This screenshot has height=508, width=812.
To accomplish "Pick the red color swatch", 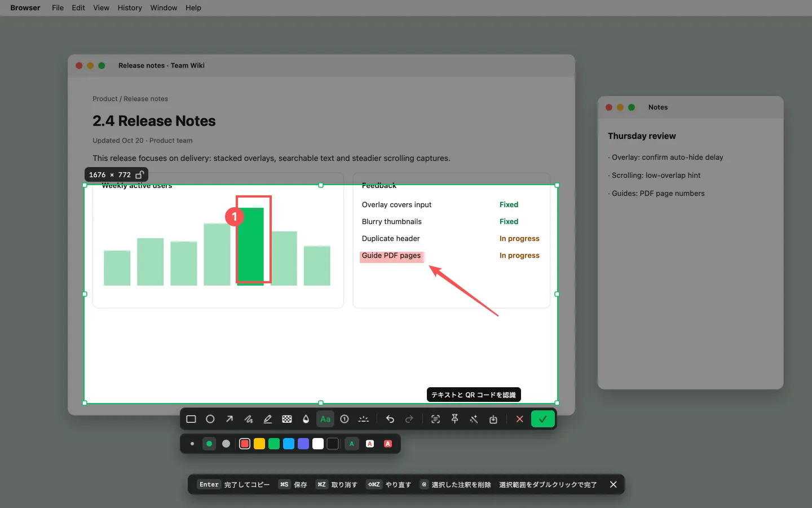I will click(245, 444).
